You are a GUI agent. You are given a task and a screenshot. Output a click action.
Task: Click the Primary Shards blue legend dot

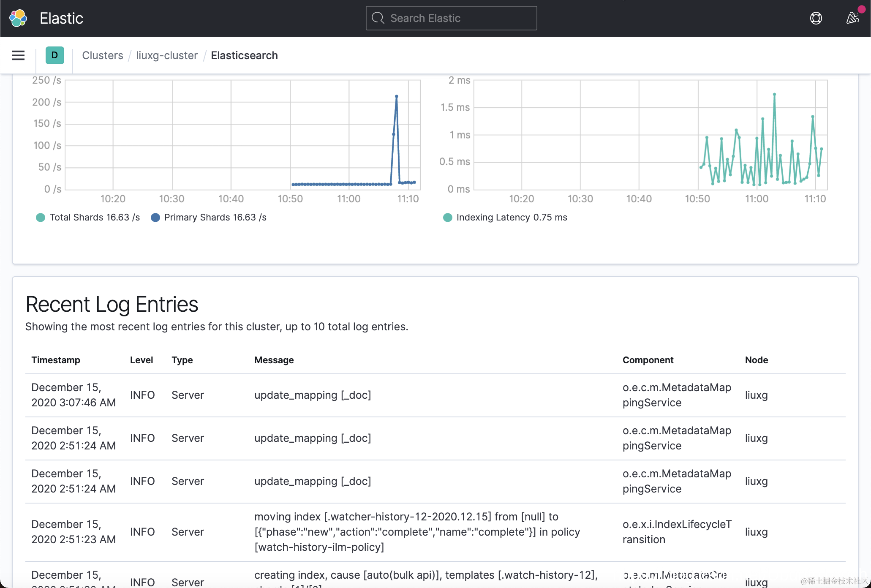[x=155, y=218]
